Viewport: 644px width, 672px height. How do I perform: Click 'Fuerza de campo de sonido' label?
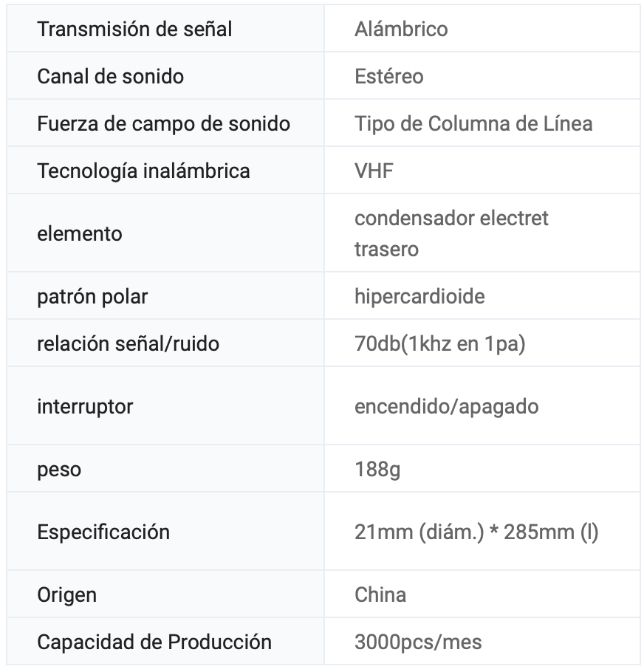tap(163, 123)
